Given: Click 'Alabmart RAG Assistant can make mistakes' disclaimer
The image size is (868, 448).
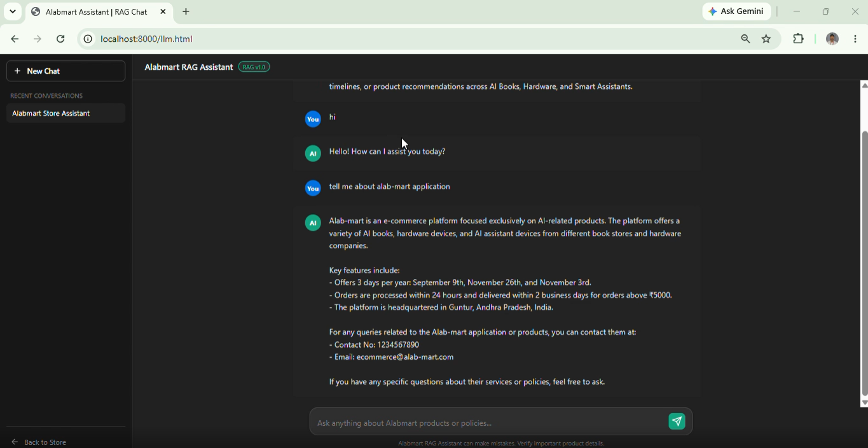Looking at the screenshot, I should [501, 444].
